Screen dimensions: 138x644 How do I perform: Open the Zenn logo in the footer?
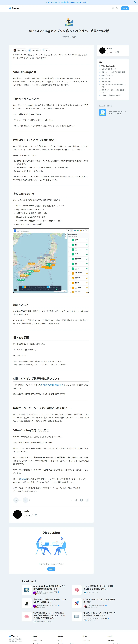pyautogui.click(x=14, y=636)
